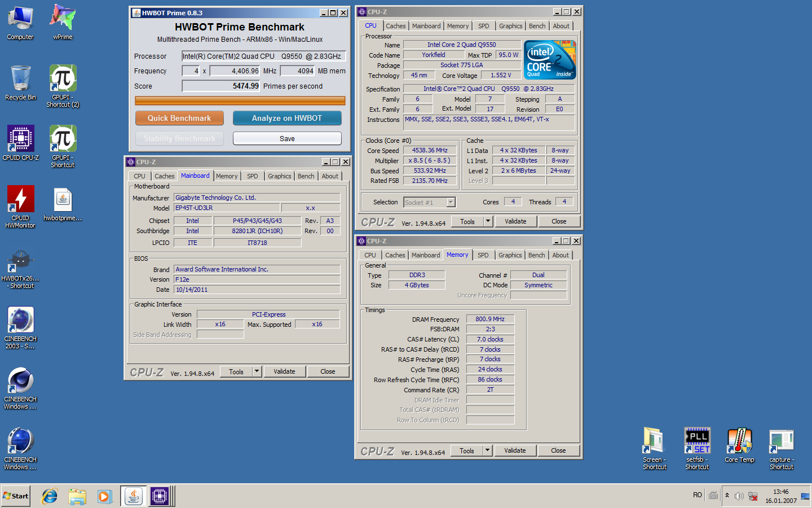Open the hwbotprime file icon
The height and width of the screenshot is (508, 812).
pos(63,204)
